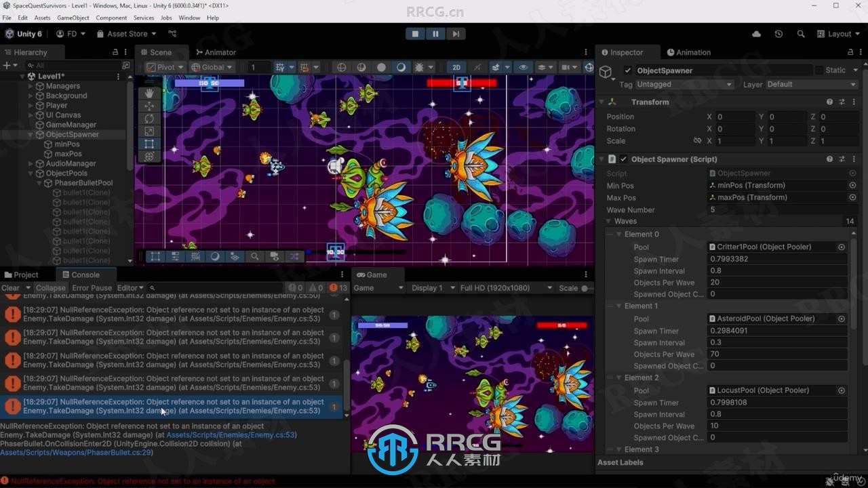
Task: Open the version control icon in toolbar
Action: coord(172,34)
